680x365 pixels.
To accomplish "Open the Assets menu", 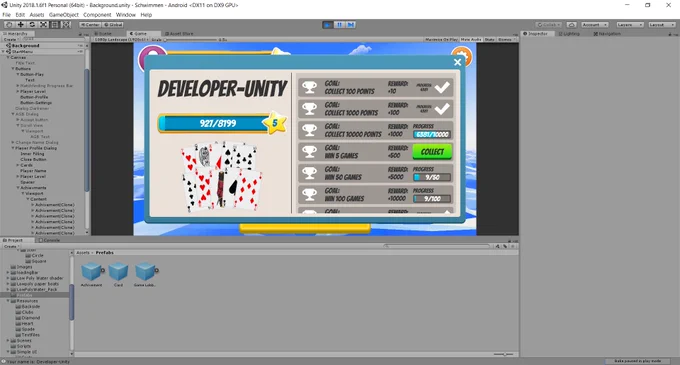I will click(x=37, y=15).
